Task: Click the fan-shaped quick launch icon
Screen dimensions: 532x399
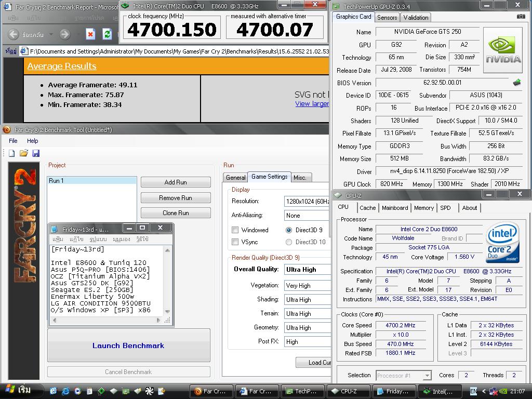Action: pyautogui.click(x=149, y=391)
